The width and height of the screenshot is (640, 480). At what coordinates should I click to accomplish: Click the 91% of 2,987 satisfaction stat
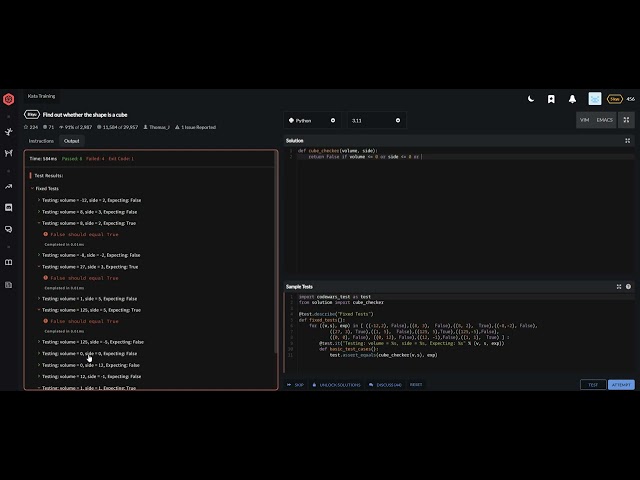(x=76, y=127)
